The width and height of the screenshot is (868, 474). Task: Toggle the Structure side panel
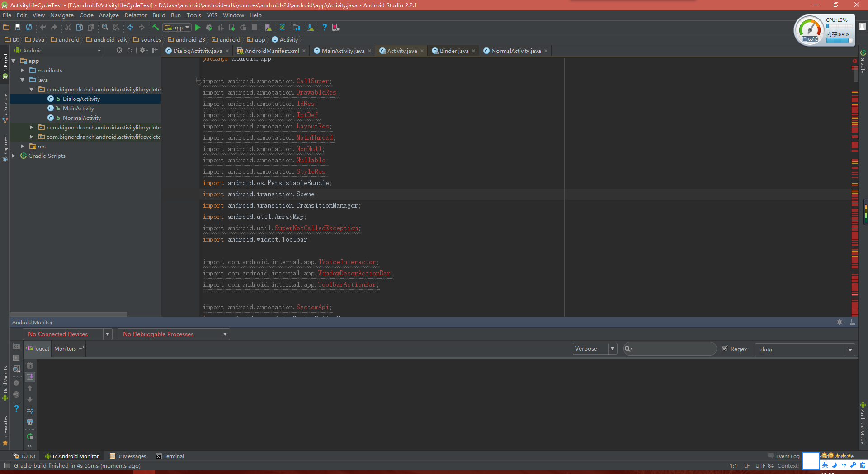point(5,109)
